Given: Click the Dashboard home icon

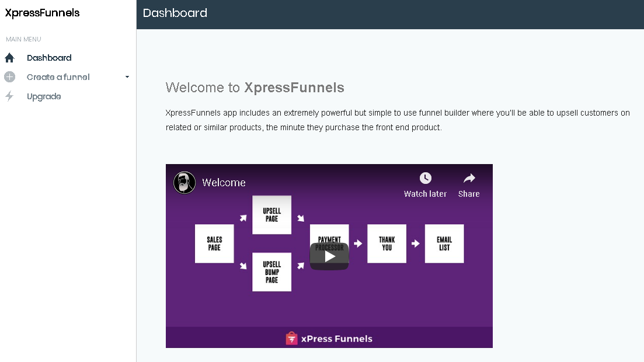Looking at the screenshot, I should 9,58.
